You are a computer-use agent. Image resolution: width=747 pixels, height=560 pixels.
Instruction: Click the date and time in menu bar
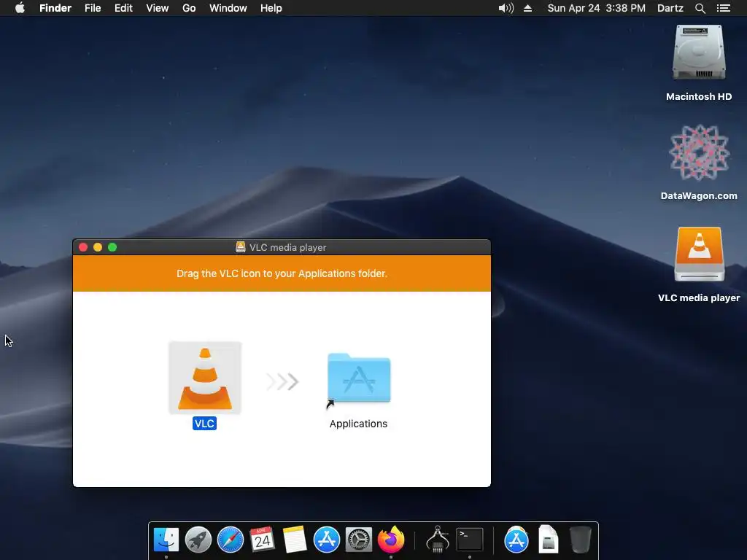click(597, 8)
